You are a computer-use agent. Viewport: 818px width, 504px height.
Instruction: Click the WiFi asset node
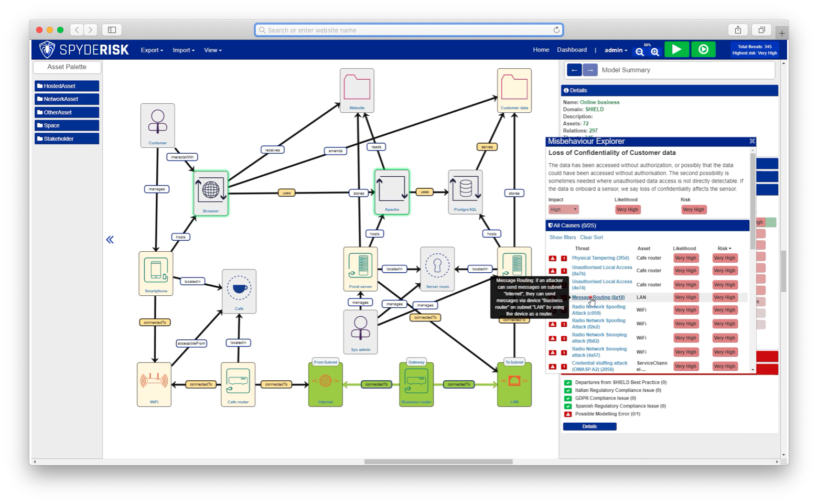154,384
